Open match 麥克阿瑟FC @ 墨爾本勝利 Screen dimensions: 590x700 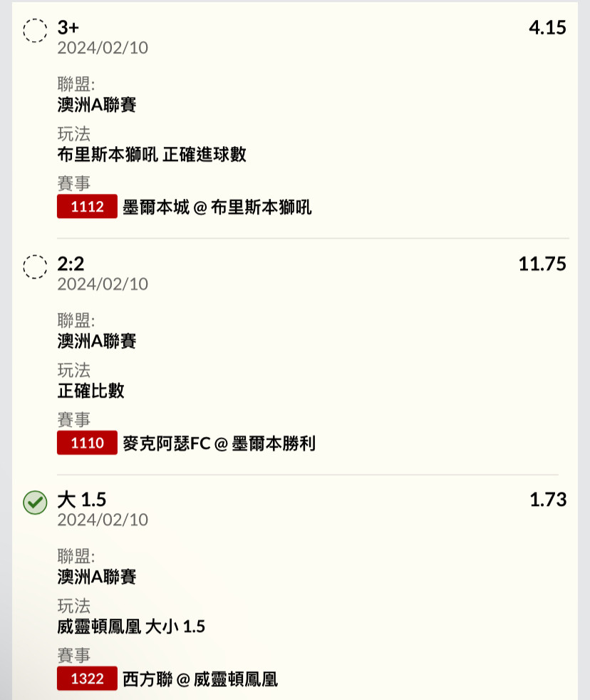pyautogui.click(x=219, y=443)
